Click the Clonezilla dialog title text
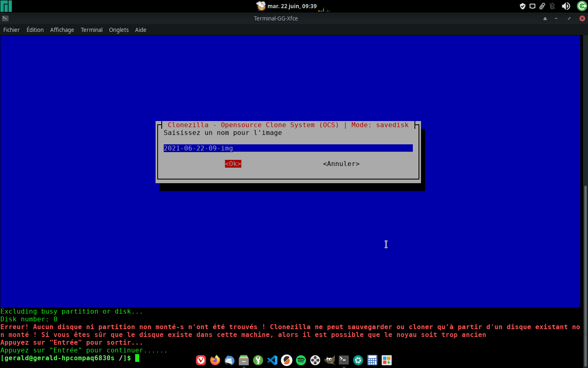This screenshot has width=588, height=368. 288,125
